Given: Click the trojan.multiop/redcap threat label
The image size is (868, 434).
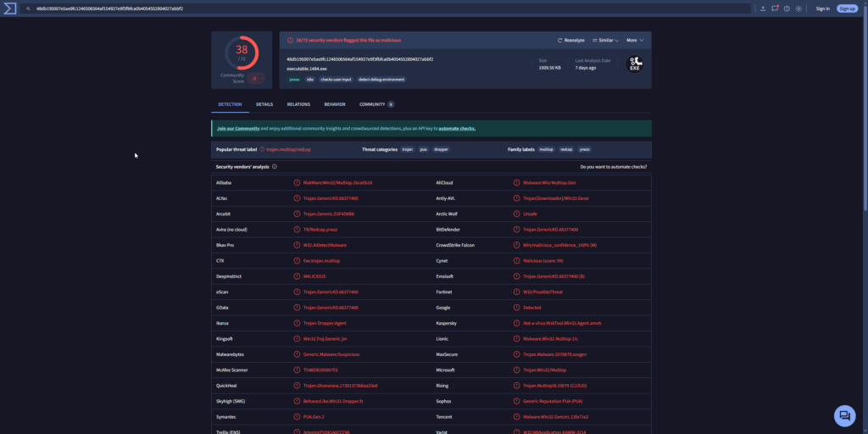Looking at the screenshot, I should tap(288, 149).
